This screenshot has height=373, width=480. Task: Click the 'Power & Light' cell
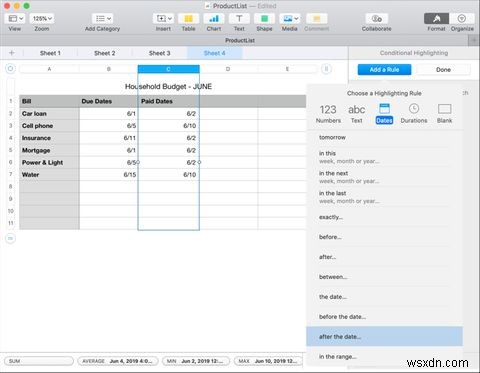click(x=49, y=162)
